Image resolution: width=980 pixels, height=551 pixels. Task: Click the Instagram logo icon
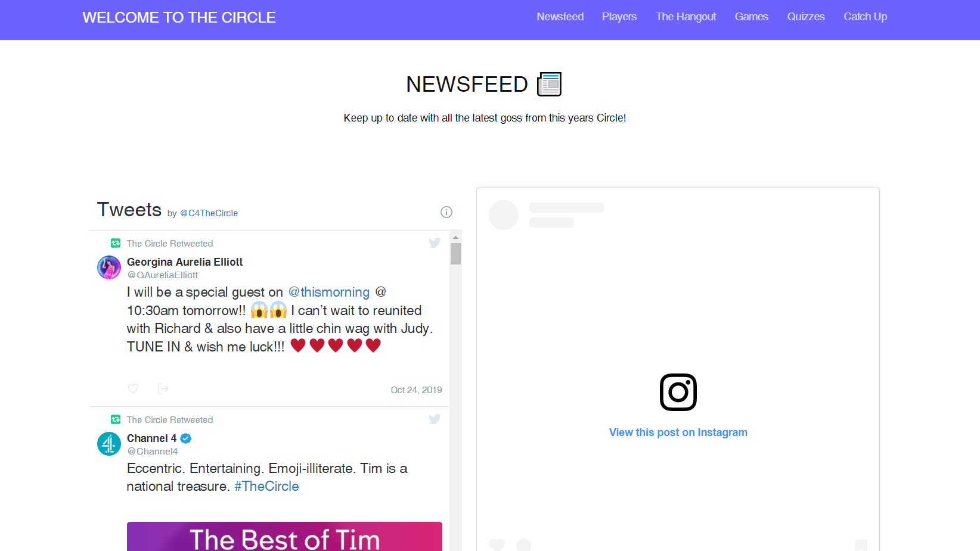(x=678, y=392)
